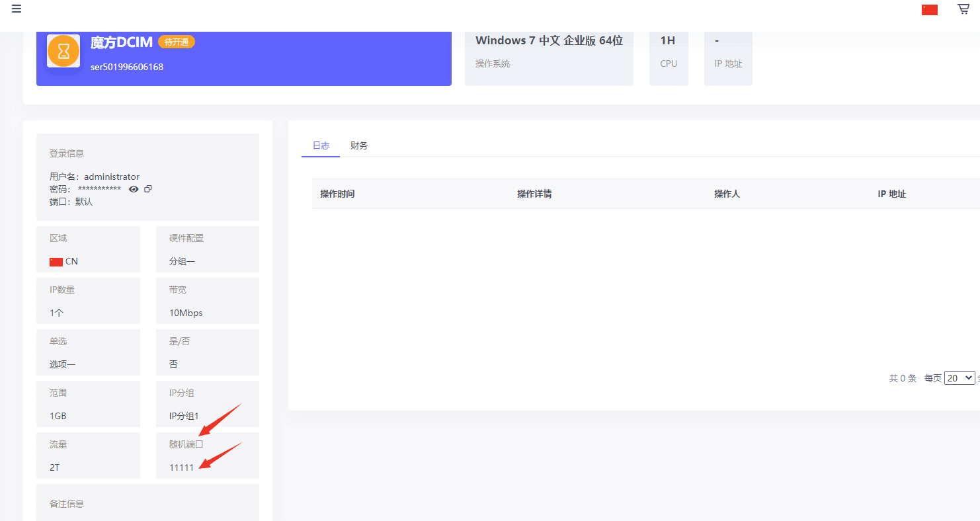This screenshot has height=521, width=980.
Task: Show password with the eye icon
Action: pyautogui.click(x=134, y=189)
